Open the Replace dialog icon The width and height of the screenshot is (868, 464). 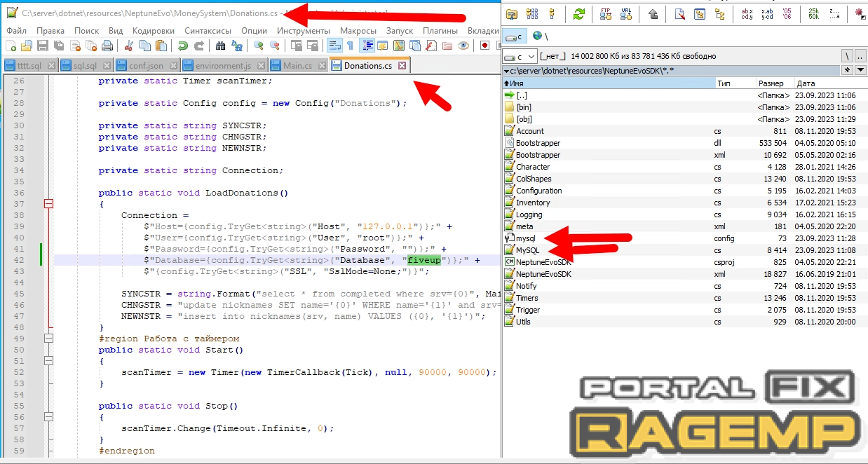[x=237, y=46]
